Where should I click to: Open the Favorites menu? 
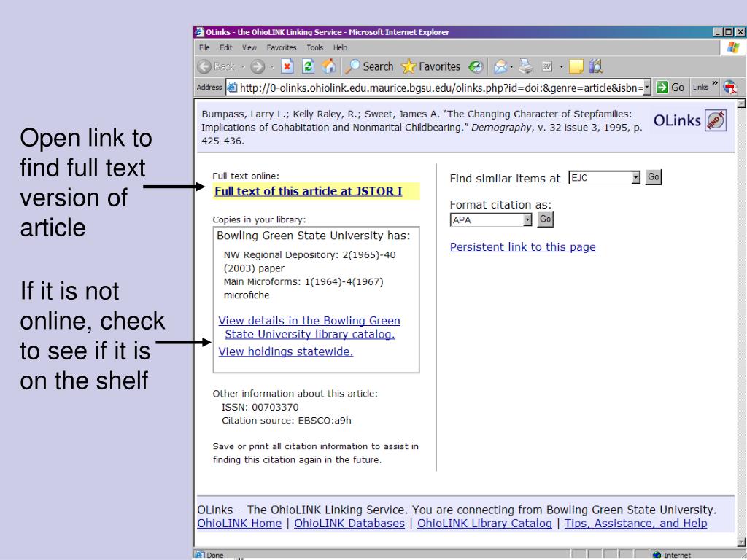282,47
